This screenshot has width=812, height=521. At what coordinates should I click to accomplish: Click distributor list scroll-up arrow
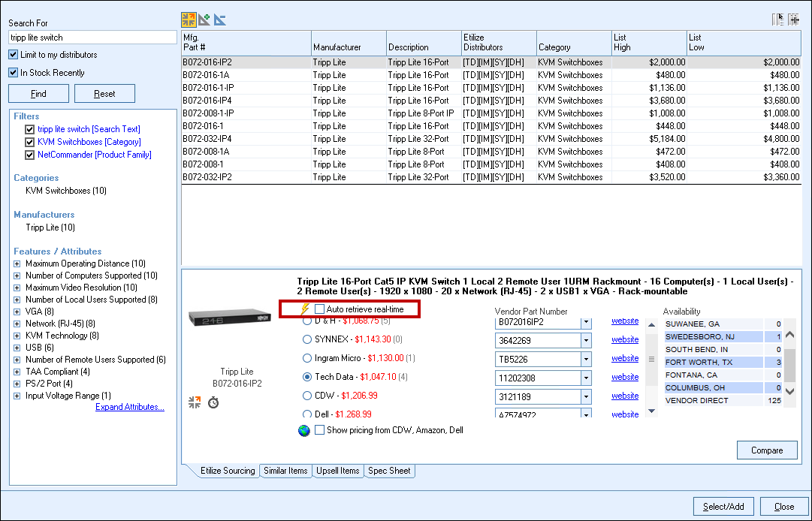[652, 325]
